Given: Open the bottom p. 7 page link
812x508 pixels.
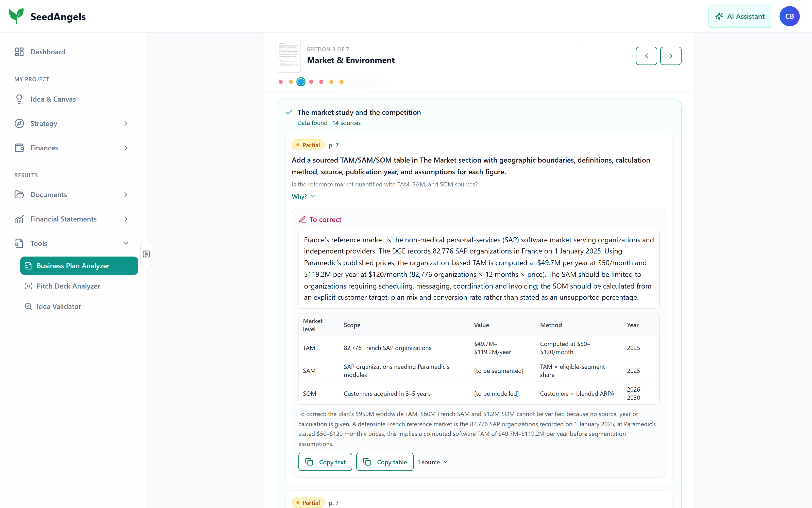Looking at the screenshot, I should 333,503.
